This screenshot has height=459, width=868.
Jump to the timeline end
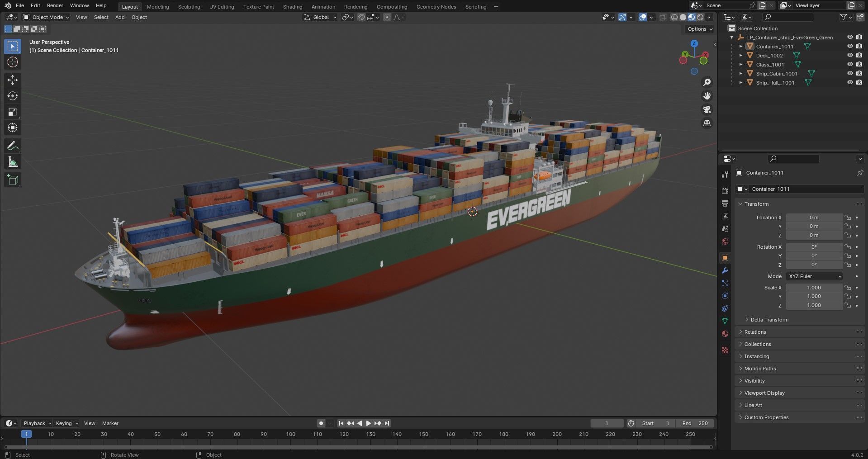pos(387,423)
